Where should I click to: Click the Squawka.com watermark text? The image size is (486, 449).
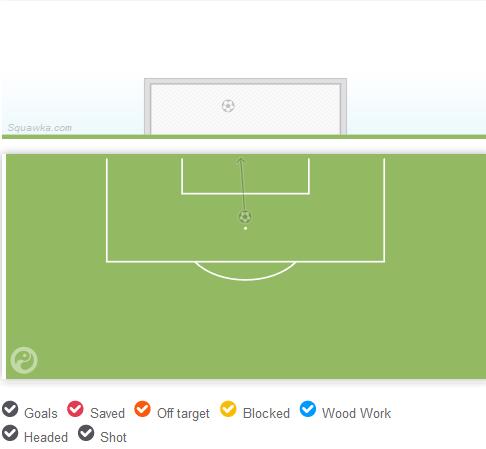pyautogui.click(x=40, y=128)
